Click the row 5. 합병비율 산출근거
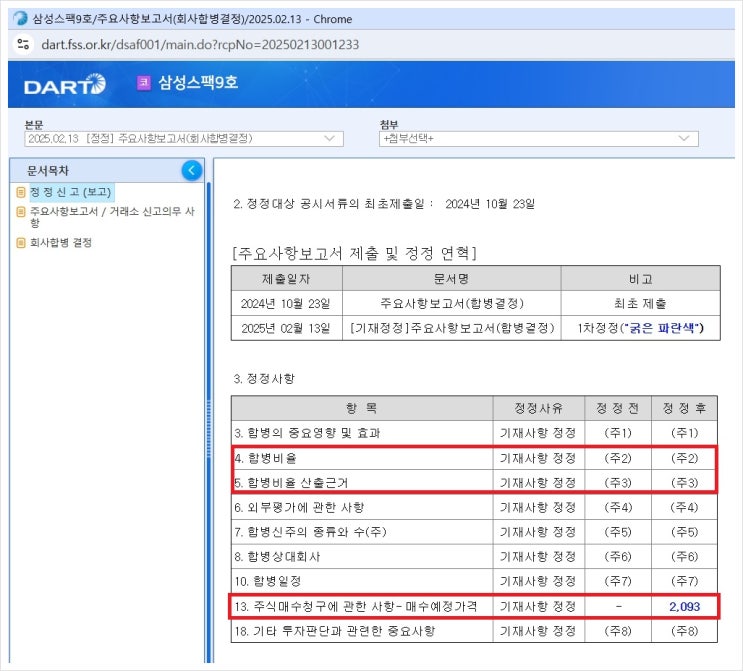This screenshot has height=671, width=743. [474, 482]
